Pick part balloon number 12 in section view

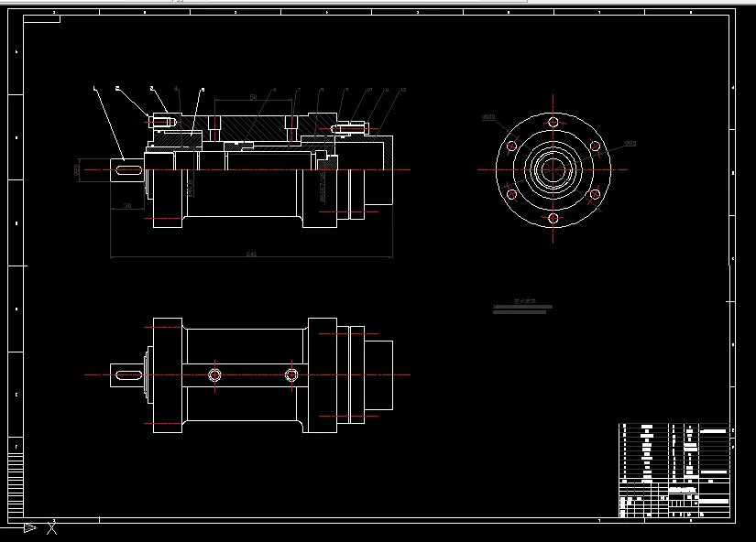point(403,90)
